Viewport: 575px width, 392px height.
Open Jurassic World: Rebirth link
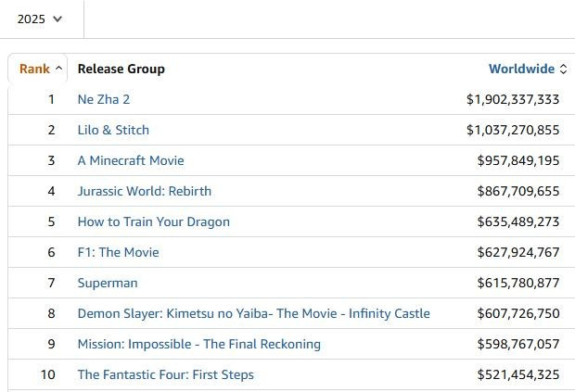145,191
